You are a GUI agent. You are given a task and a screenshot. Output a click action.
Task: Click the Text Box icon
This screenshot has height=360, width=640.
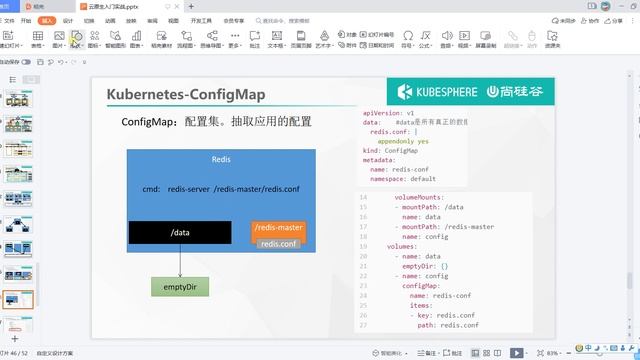[277, 36]
